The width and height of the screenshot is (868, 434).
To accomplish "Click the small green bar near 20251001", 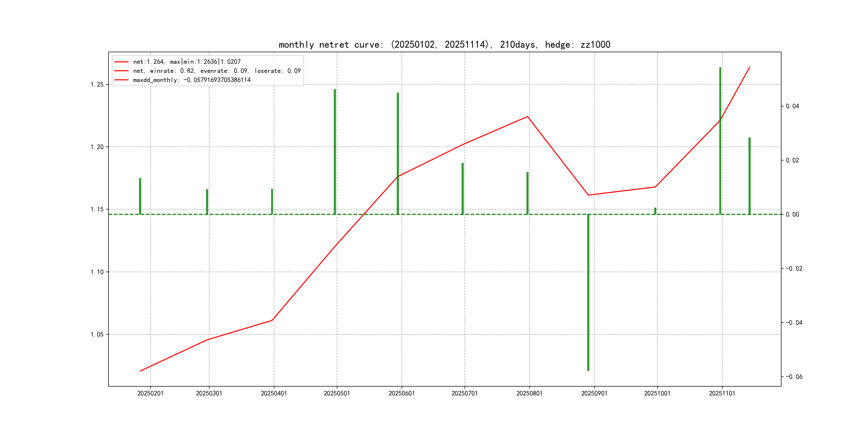I will click(655, 211).
